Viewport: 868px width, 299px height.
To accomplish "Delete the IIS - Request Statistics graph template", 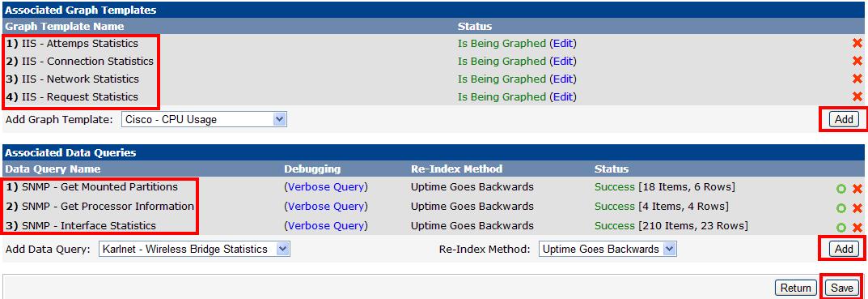I will click(857, 96).
